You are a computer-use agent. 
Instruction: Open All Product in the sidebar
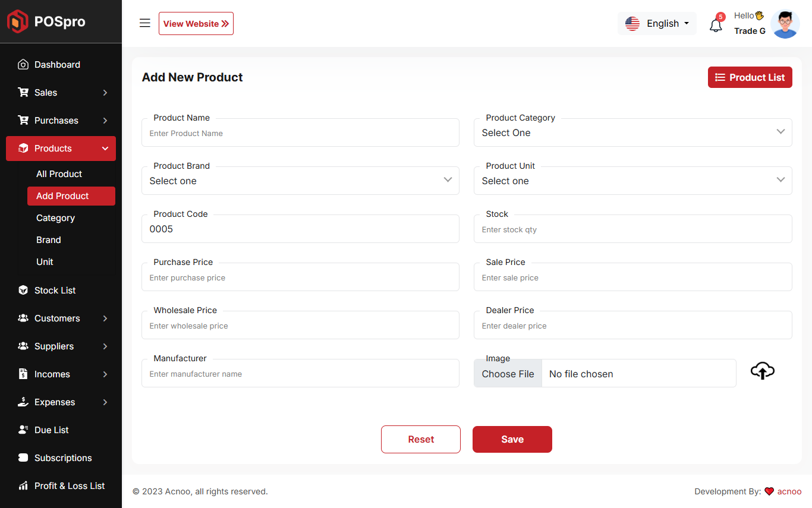(x=59, y=174)
